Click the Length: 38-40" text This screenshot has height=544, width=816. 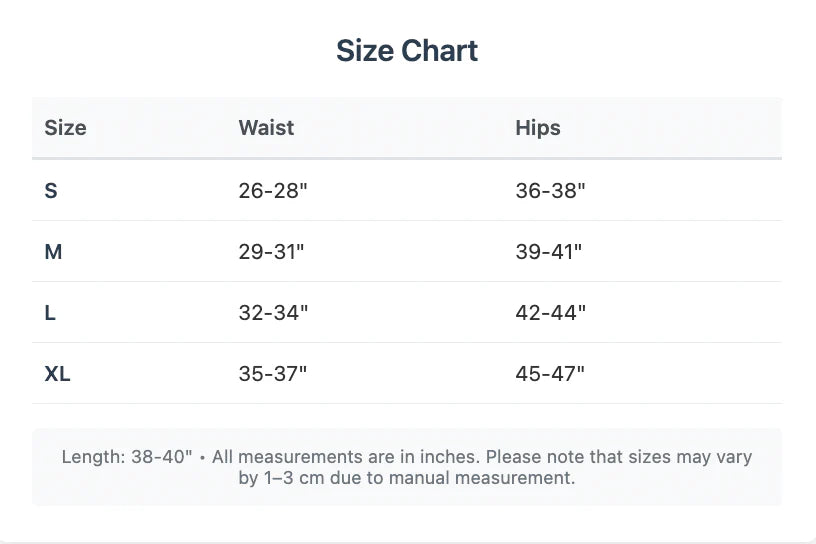(x=126, y=457)
